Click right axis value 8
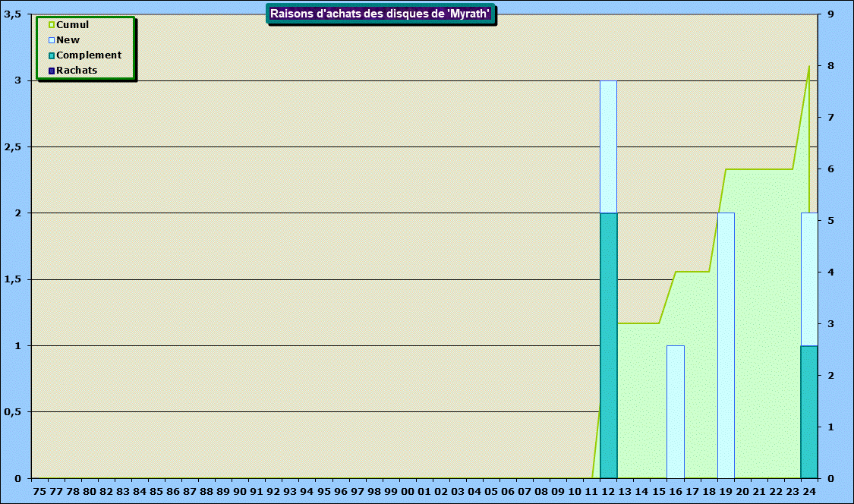This screenshot has width=854, height=504. (x=830, y=66)
